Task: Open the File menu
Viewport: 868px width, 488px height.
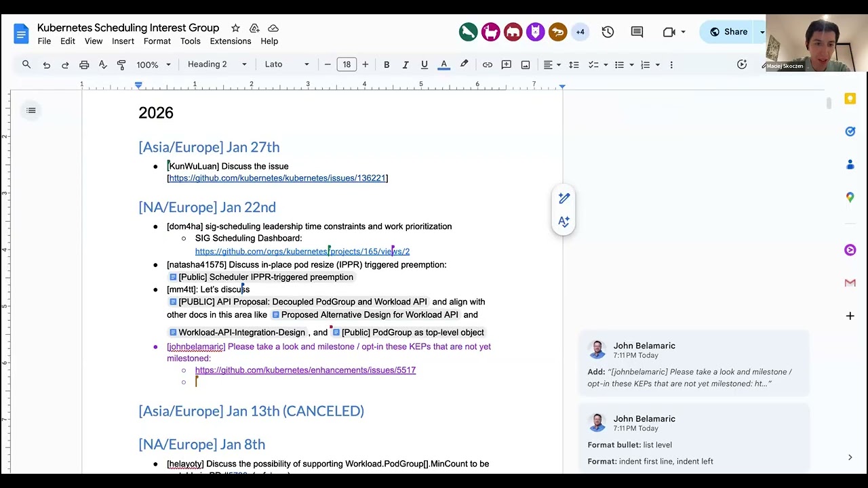Action: (x=44, y=41)
